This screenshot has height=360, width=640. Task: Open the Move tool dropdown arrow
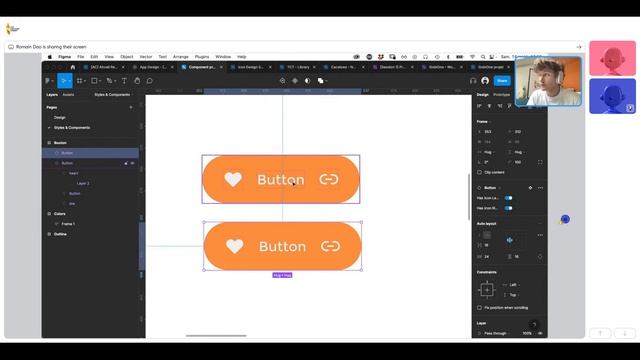[x=69, y=81]
